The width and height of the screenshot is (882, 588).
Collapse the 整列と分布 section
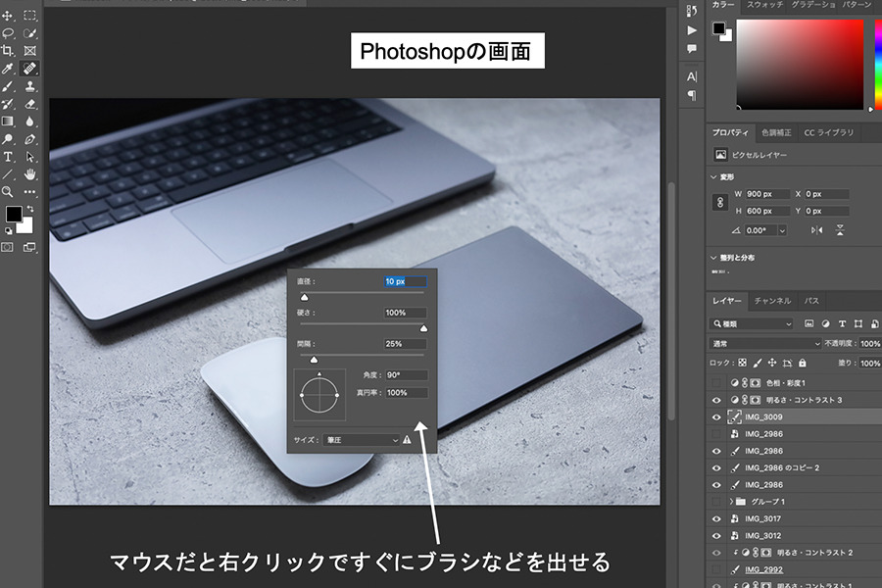(713, 258)
